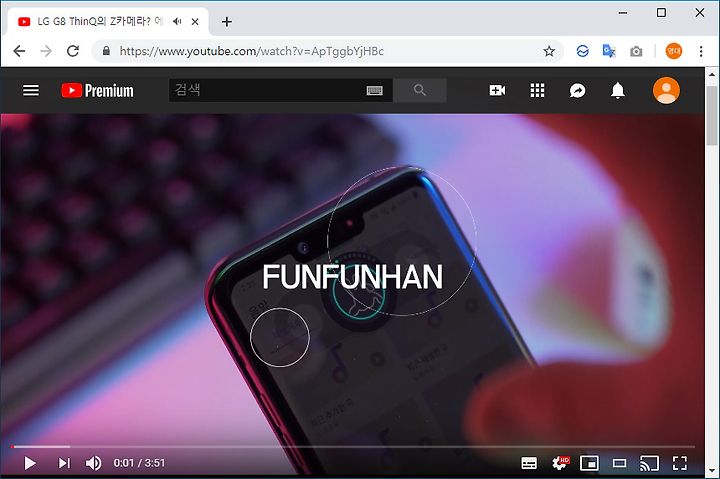Click page scrollbar down arrow
Image resolution: width=720 pixels, height=479 pixels.
pos(712,470)
